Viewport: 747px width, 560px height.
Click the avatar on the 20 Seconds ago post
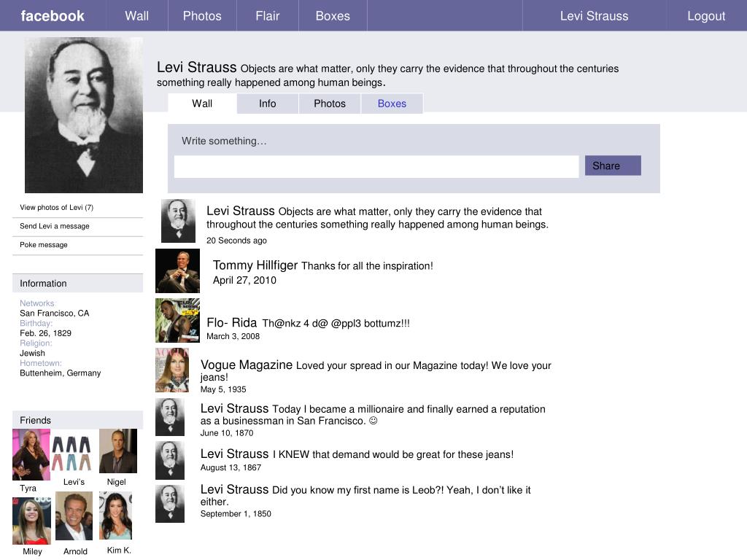pyautogui.click(x=178, y=221)
